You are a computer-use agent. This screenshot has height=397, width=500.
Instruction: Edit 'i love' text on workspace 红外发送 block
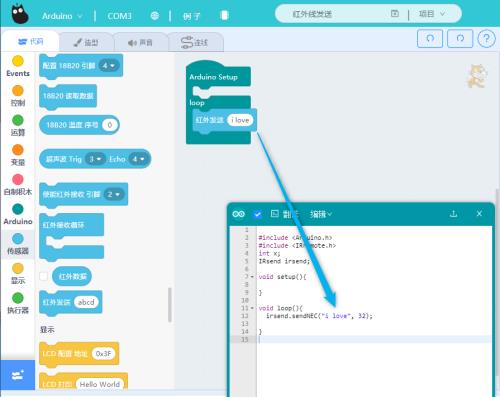pyautogui.click(x=240, y=120)
